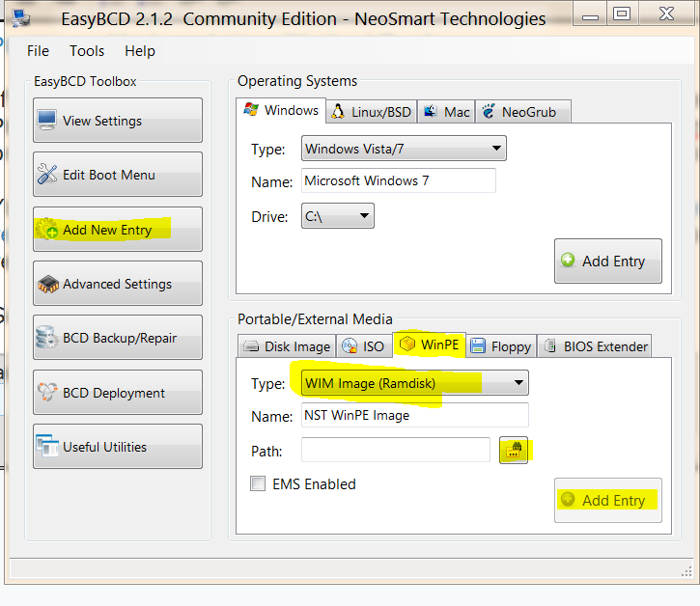700x606 pixels.
Task: Click the Add New Entry gear icon
Action: pos(47,229)
